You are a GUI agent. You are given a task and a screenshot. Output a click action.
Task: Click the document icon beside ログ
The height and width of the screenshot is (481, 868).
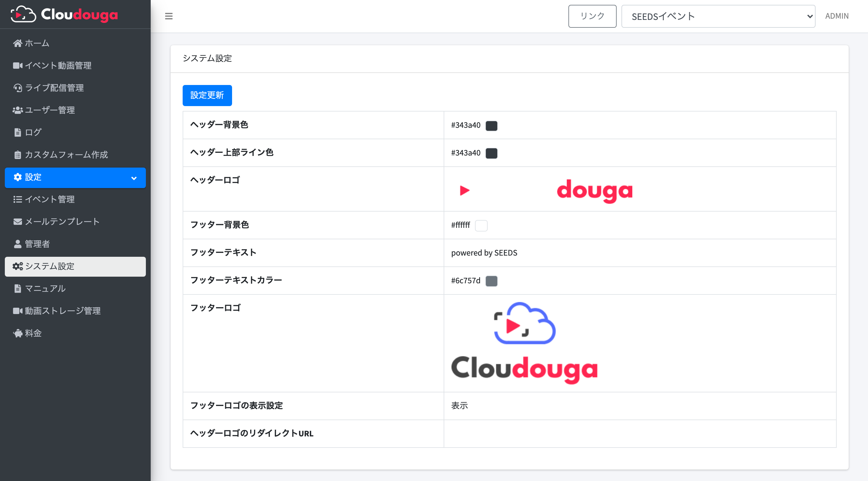tap(17, 132)
